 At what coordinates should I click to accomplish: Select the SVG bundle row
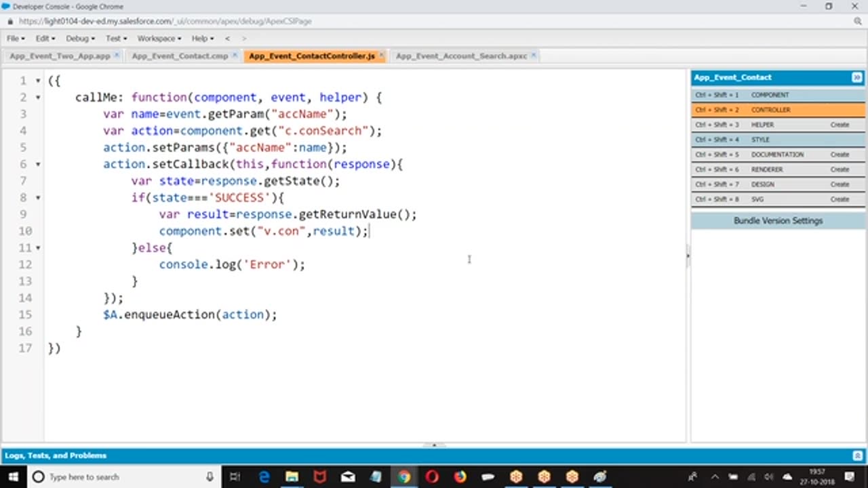[x=778, y=199]
